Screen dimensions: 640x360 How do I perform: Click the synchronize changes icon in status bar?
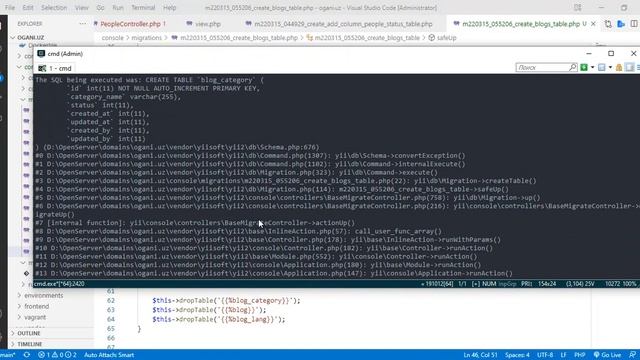pyautogui.click(x=27, y=355)
